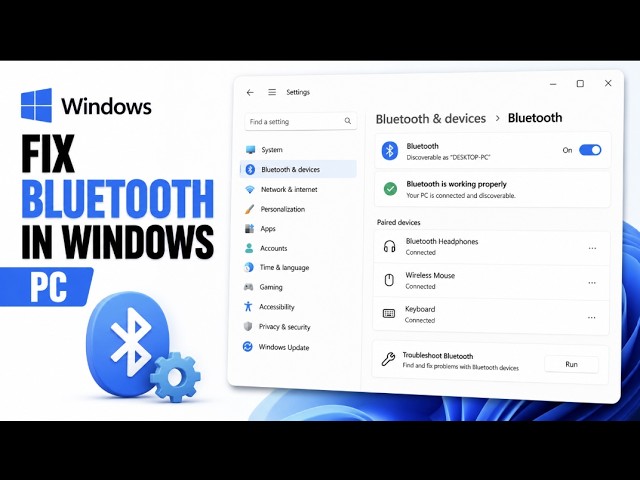Open Gaming settings

coord(297,287)
